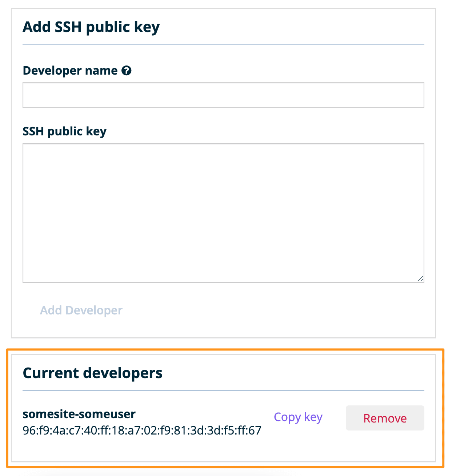Click the textarea resize handle

tap(420, 279)
